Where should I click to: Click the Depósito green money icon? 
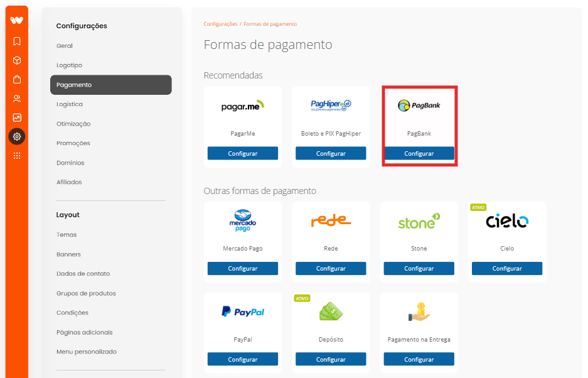331,311
